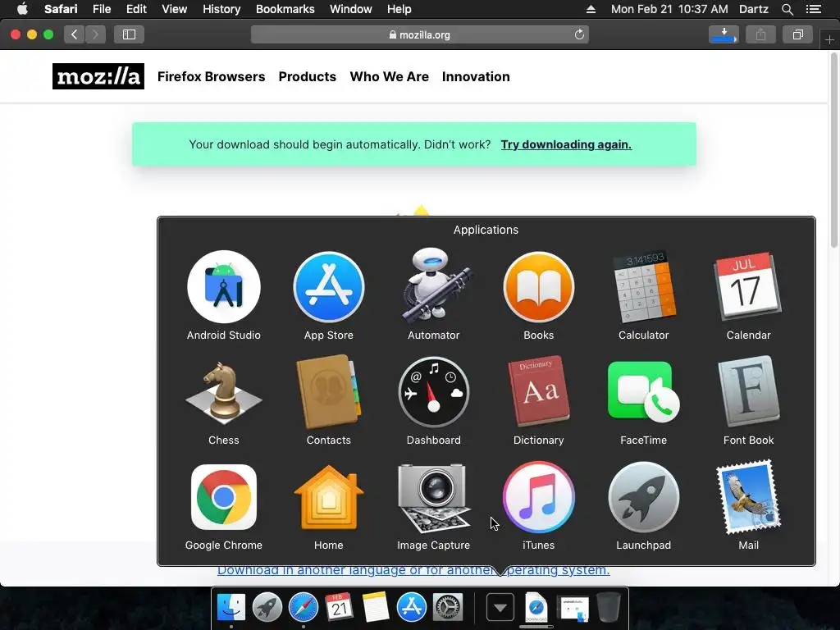Add a new tab with the plus button
Image resolution: width=840 pixels, height=630 pixels.
tap(830, 39)
